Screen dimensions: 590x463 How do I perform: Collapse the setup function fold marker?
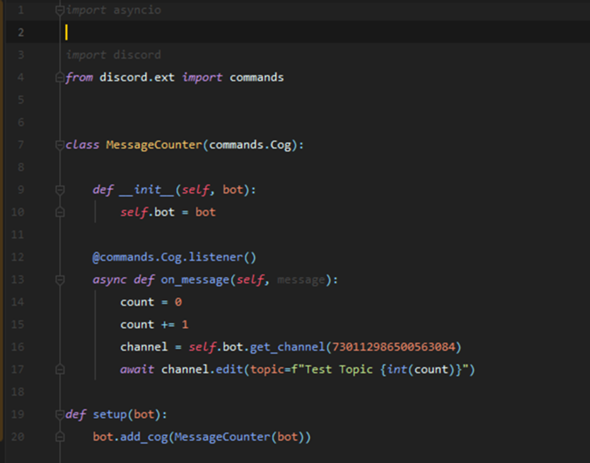pos(60,414)
